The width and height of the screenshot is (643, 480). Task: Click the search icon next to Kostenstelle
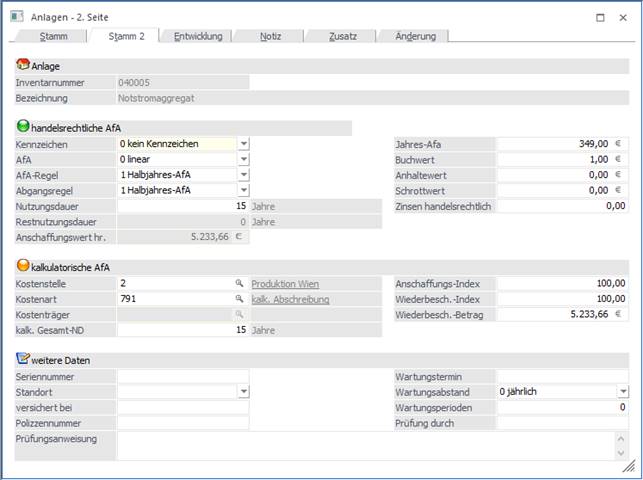tap(239, 284)
